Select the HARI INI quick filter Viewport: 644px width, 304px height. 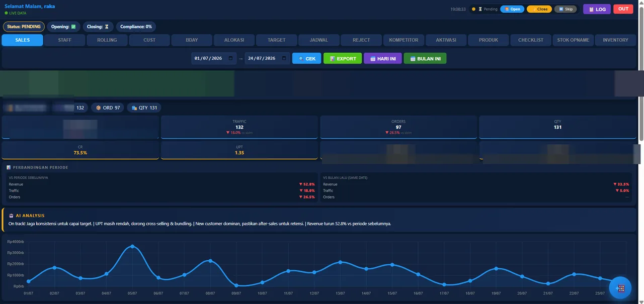tap(382, 59)
